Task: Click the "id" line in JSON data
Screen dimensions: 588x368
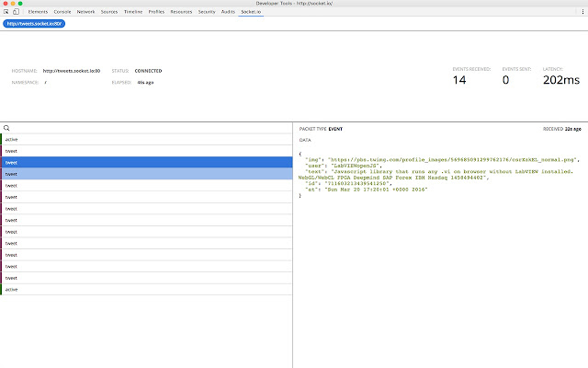Action: tap(348, 184)
